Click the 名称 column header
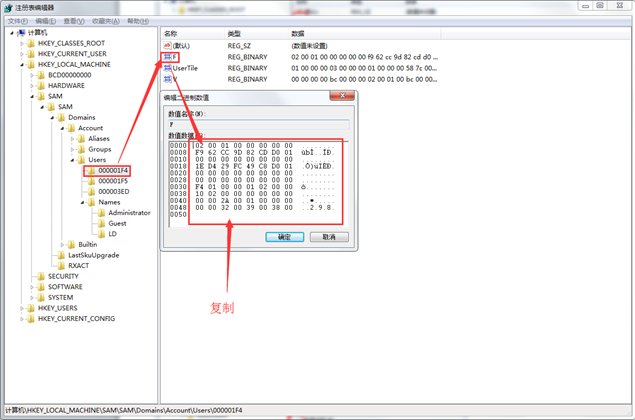 point(193,34)
